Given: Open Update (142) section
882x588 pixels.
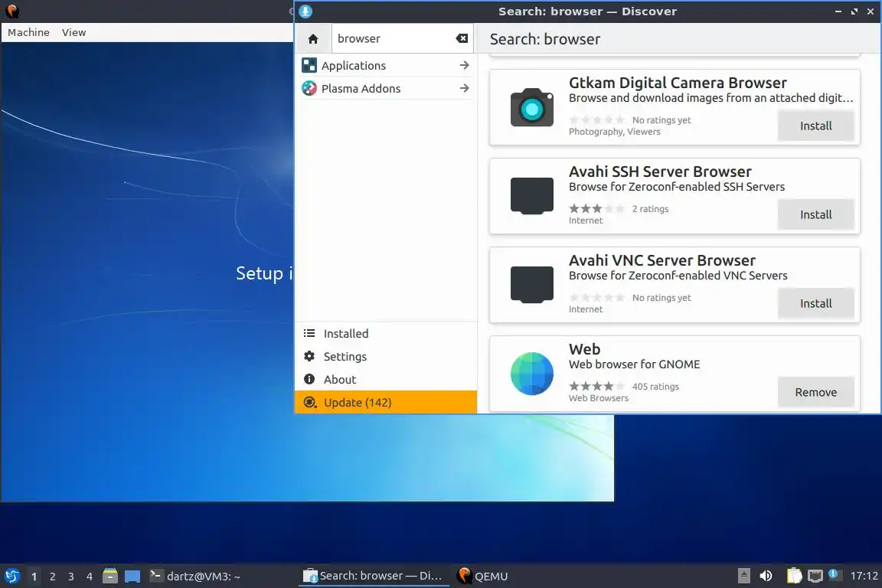Looking at the screenshot, I should [x=386, y=402].
